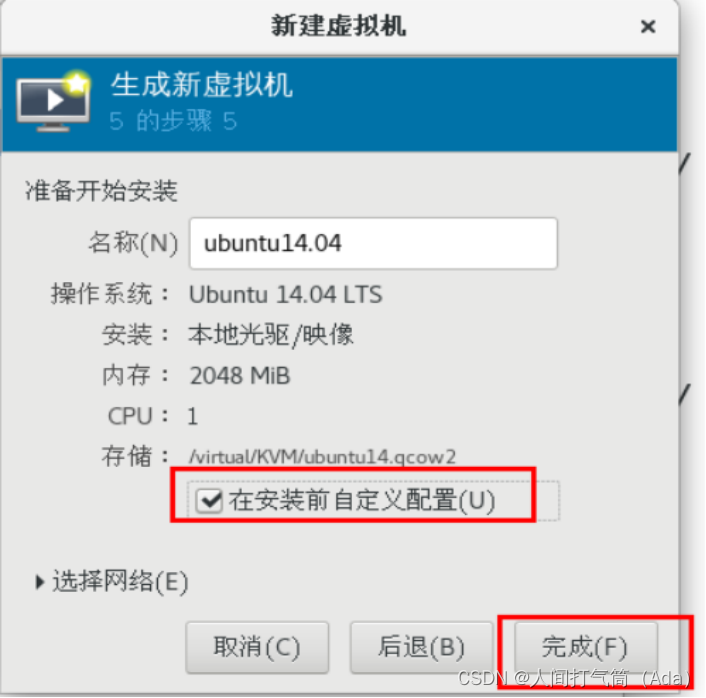Click the 5 的步骤 5 step indicator
Image resolution: width=706 pixels, height=698 pixels.
[173, 121]
